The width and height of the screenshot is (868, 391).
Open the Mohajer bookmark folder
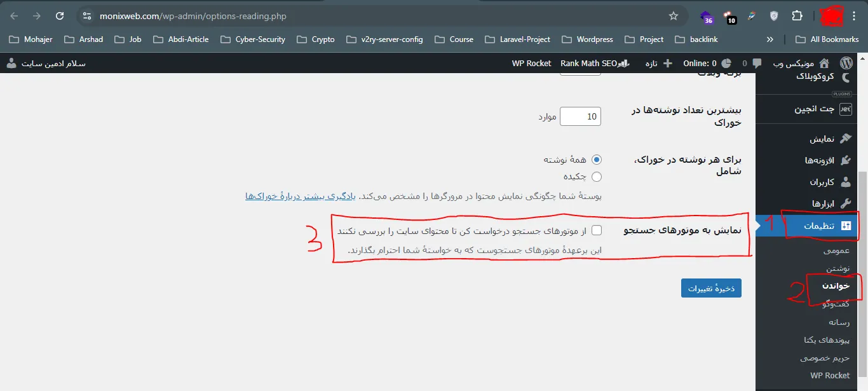[31, 39]
